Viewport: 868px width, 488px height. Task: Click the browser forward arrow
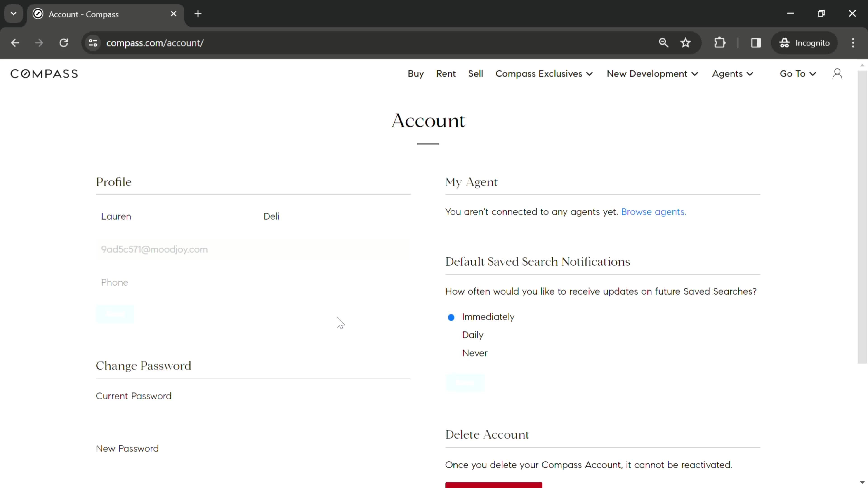[39, 43]
